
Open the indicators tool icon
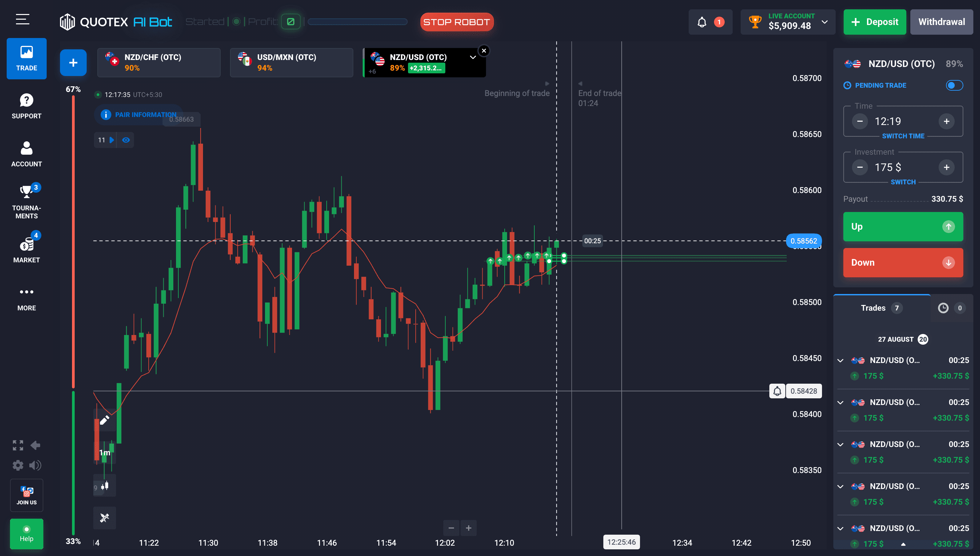click(105, 517)
